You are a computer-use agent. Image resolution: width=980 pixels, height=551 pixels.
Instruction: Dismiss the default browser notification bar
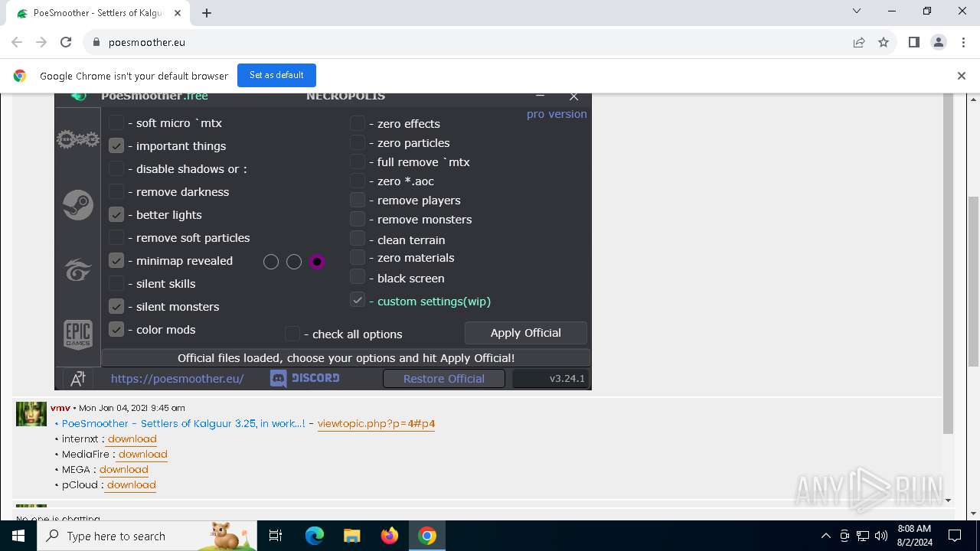962,76
